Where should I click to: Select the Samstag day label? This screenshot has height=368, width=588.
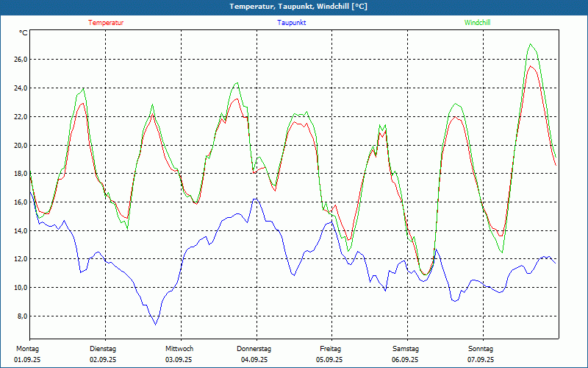click(405, 349)
